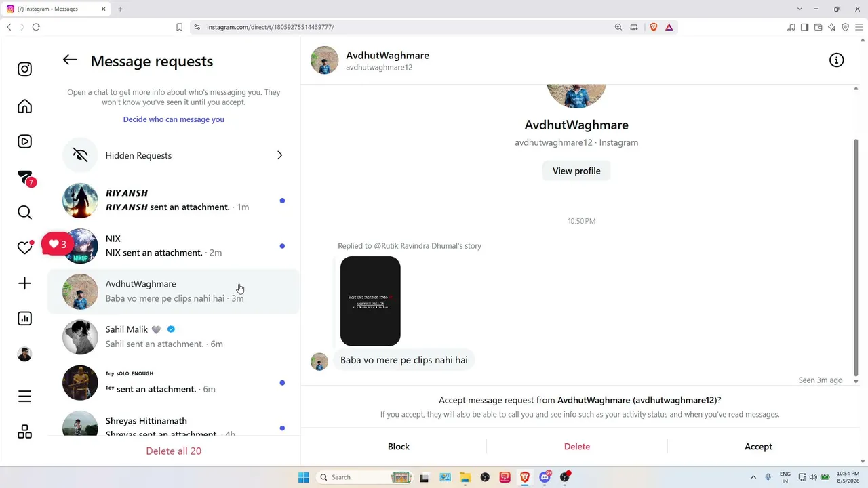Open the notifications popup with 3 likes

pyautogui.click(x=57, y=244)
